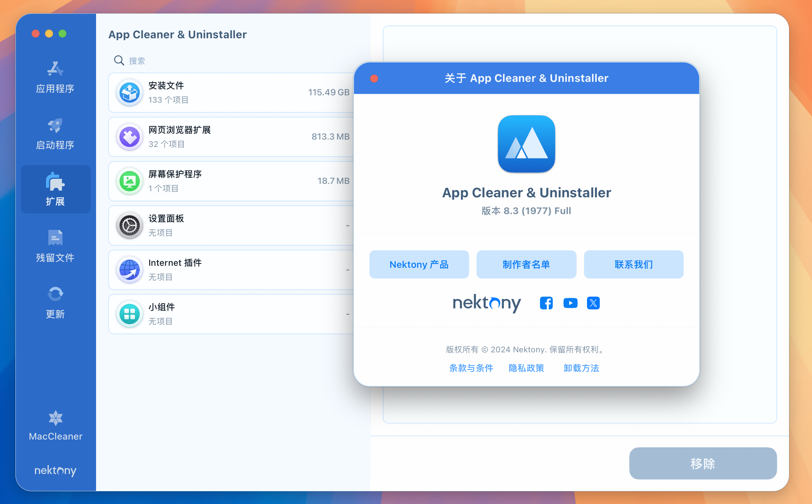Screen dimensions: 812x504
Task: Open Nektony's X (Twitter) page
Action: [593, 303]
